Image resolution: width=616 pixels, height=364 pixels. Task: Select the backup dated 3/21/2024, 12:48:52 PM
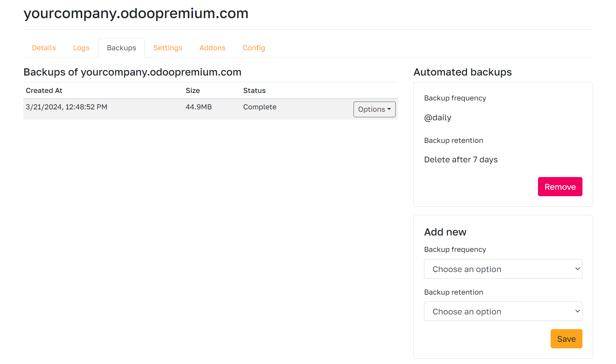(x=67, y=107)
